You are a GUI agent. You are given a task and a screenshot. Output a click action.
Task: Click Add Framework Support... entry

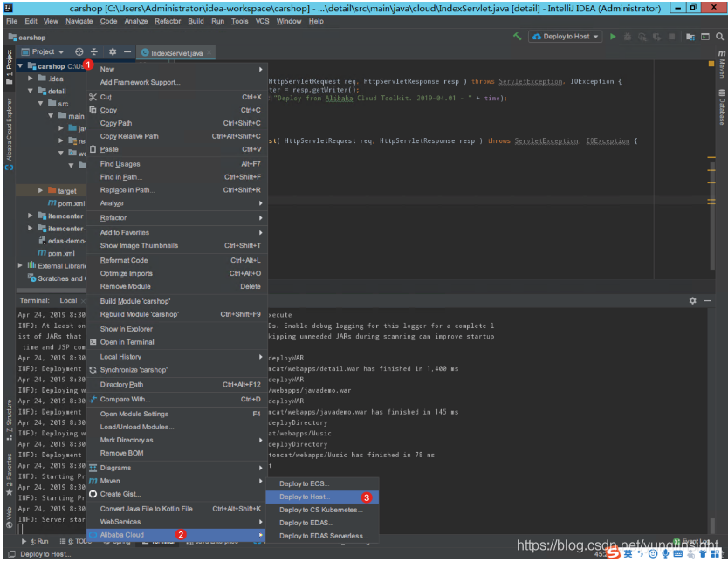pos(176,82)
